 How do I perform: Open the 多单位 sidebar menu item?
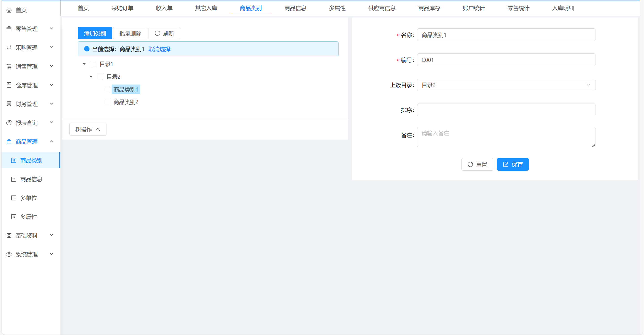point(28,198)
